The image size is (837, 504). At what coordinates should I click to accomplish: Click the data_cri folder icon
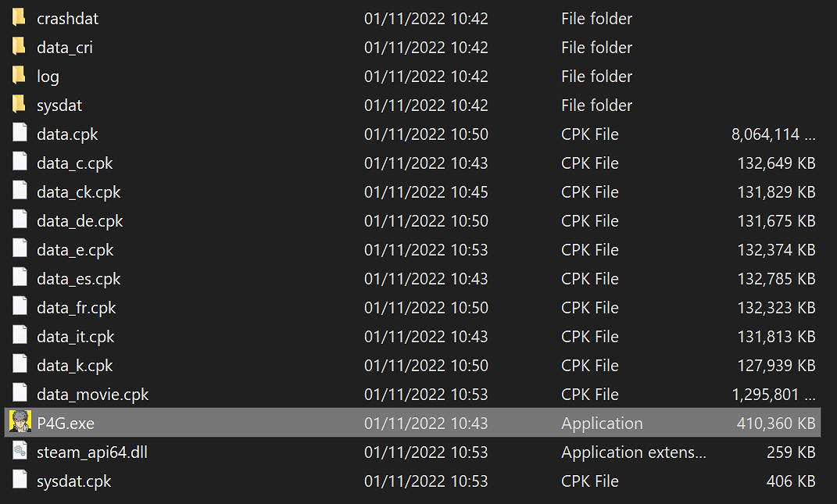20,47
